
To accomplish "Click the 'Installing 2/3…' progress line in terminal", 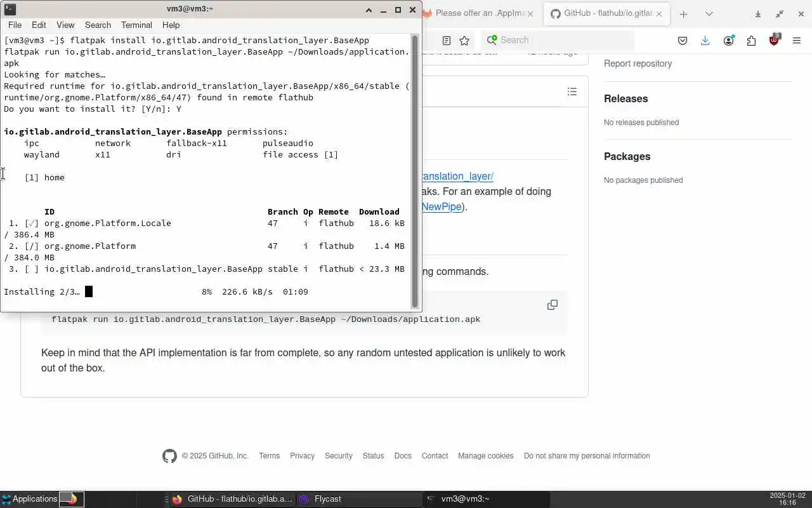I will click(x=156, y=292).
